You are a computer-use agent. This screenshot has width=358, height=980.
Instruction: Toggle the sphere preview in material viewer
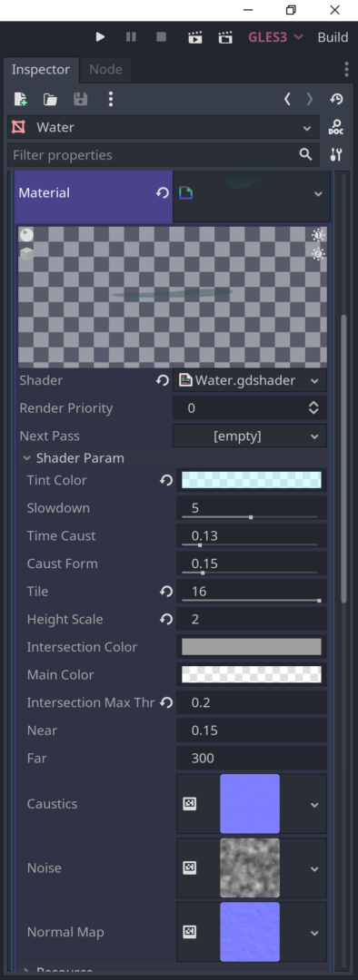pos(26,235)
